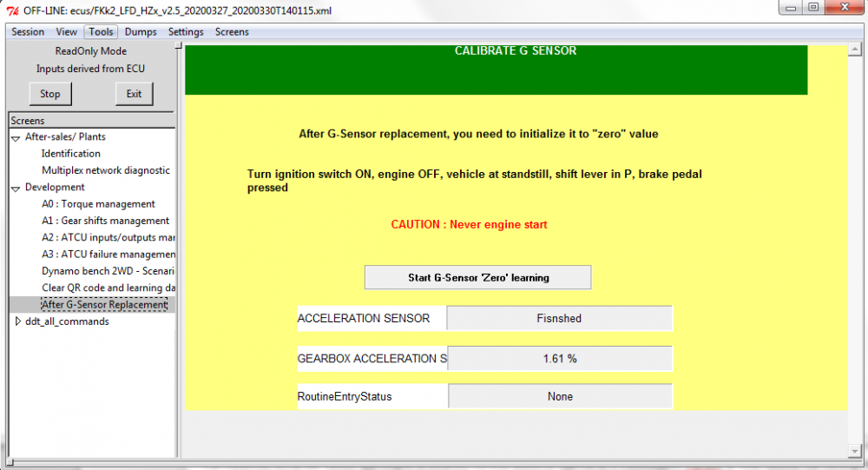
Task: Select Multiplex network diagnostic screen
Action: (106, 170)
